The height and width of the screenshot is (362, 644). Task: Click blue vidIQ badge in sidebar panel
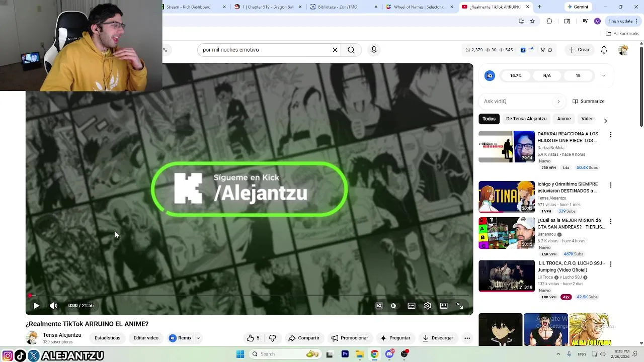490,75
